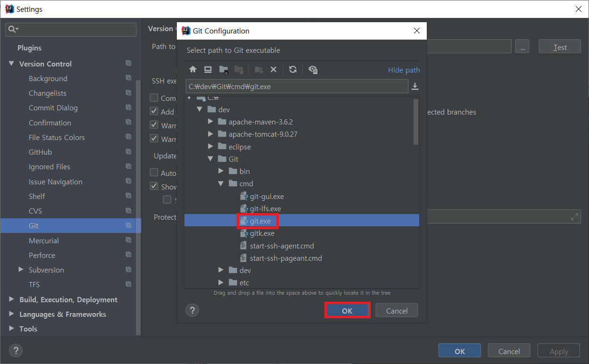
Task: Expand the etc folder
Action: tap(221, 282)
